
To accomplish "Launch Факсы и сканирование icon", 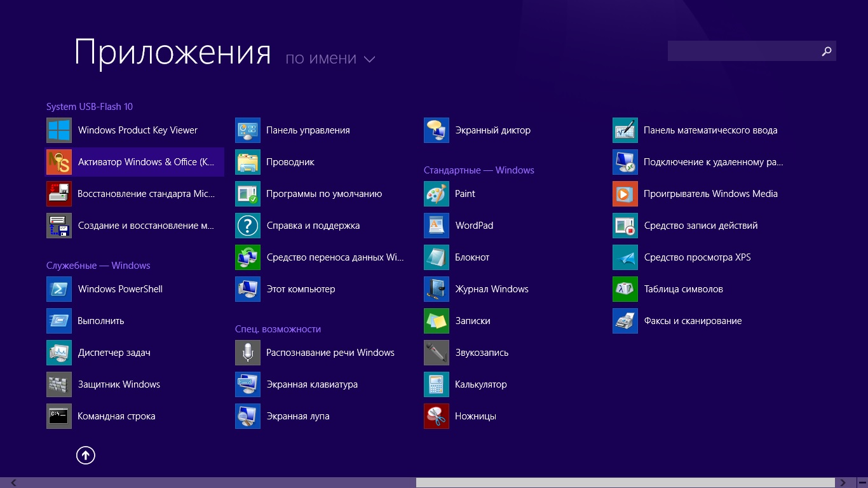I will [x=625, y=321].
